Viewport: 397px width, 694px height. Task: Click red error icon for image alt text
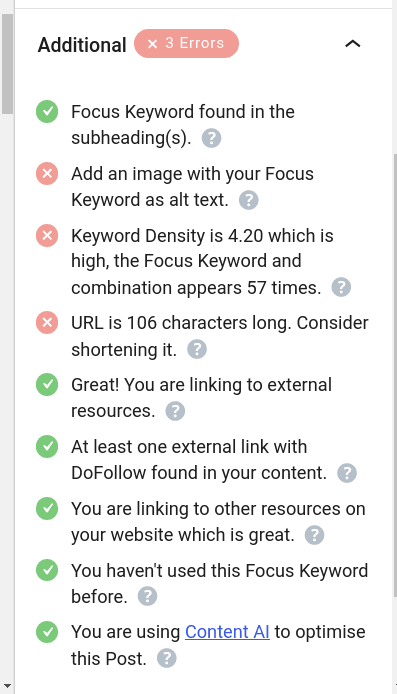click(x=47, y=174)
